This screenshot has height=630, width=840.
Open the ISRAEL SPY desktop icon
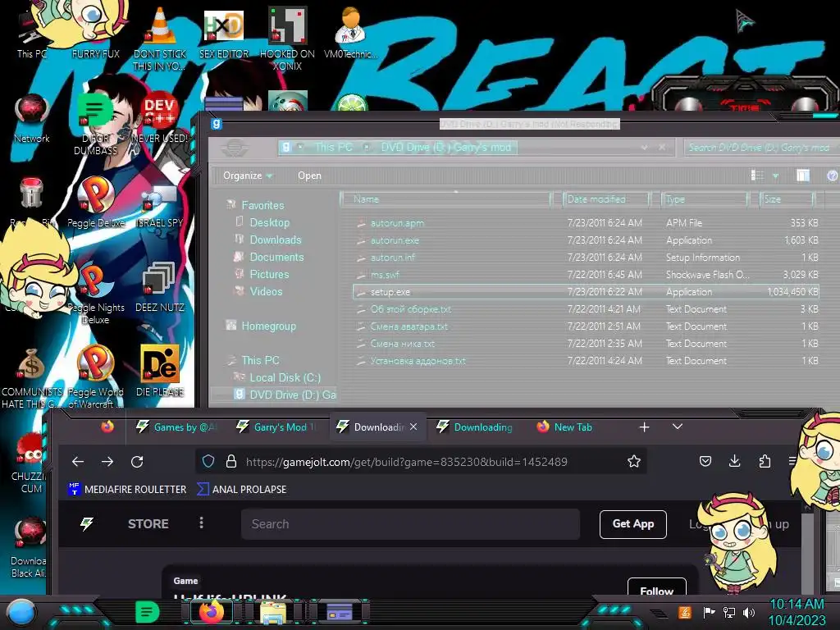(x=160, y=206)
